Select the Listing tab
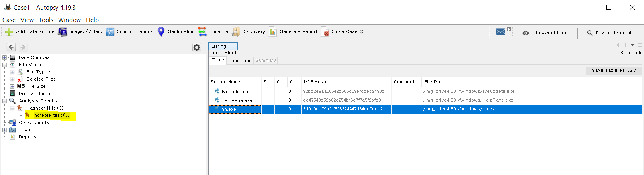 coord(223,46)
